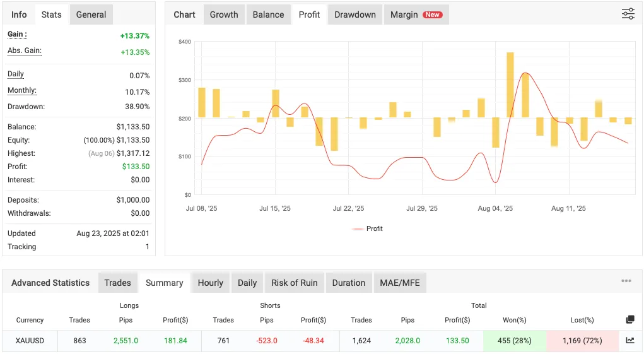
Task: Click the XAUUSD currency cell
Action: 30,341
